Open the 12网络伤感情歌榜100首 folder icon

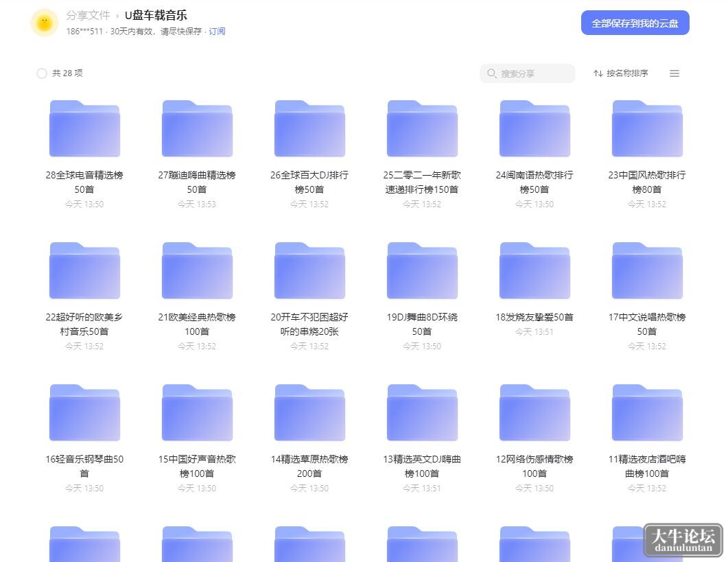tap(535, 412)
